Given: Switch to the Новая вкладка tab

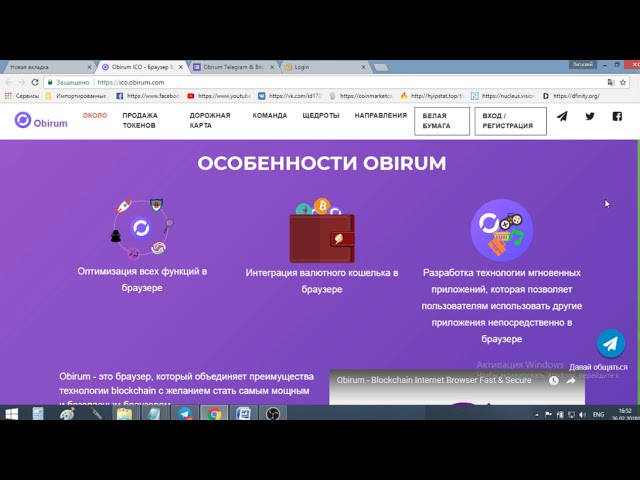Looking at the screenshot, I should (47, 67).
